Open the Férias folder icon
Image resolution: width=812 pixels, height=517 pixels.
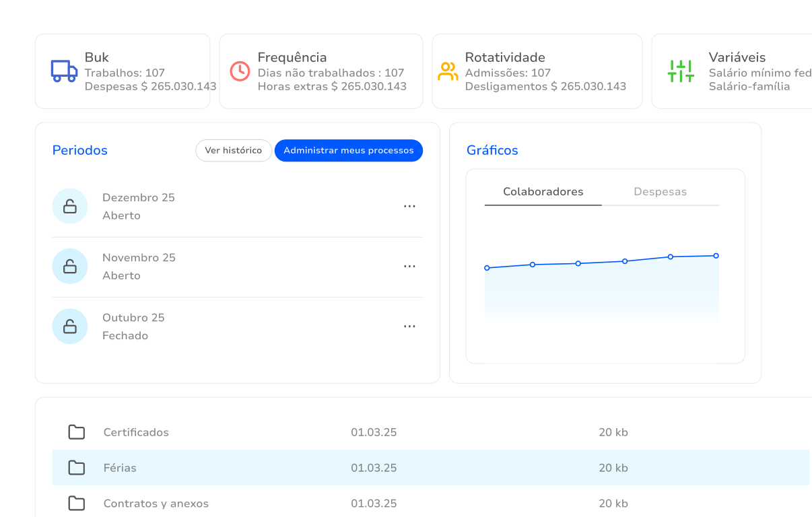tap(77, 468)
